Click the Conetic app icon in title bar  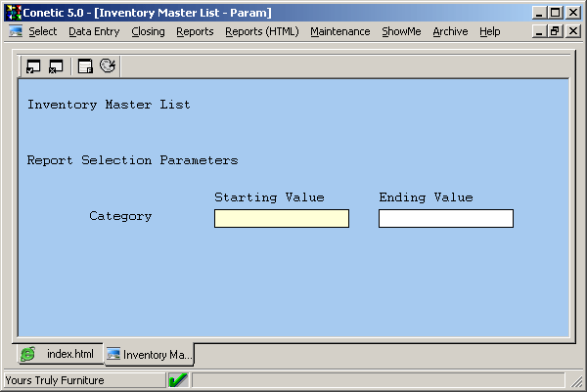pos(13,13)
